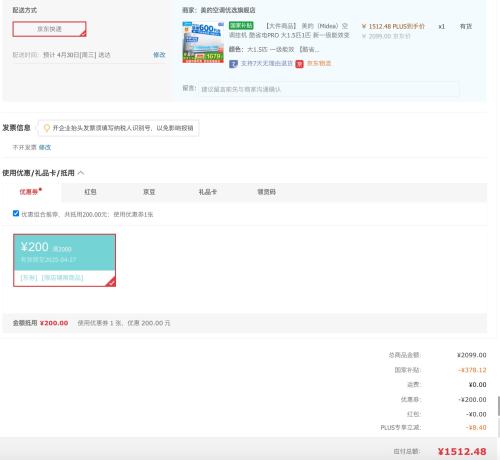
Task: Uncheck the recommended coupon combination checkbox
Action: click(x=16, y=213)
